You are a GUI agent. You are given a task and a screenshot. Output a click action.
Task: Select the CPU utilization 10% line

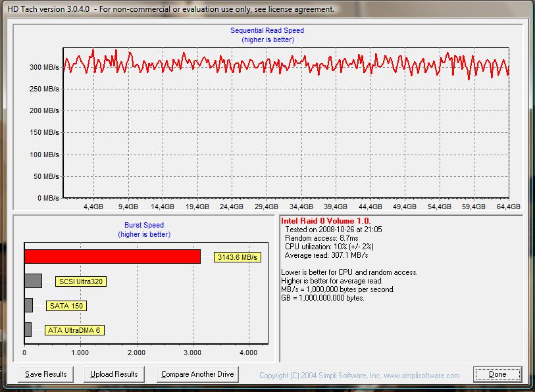tap(329, 247)
